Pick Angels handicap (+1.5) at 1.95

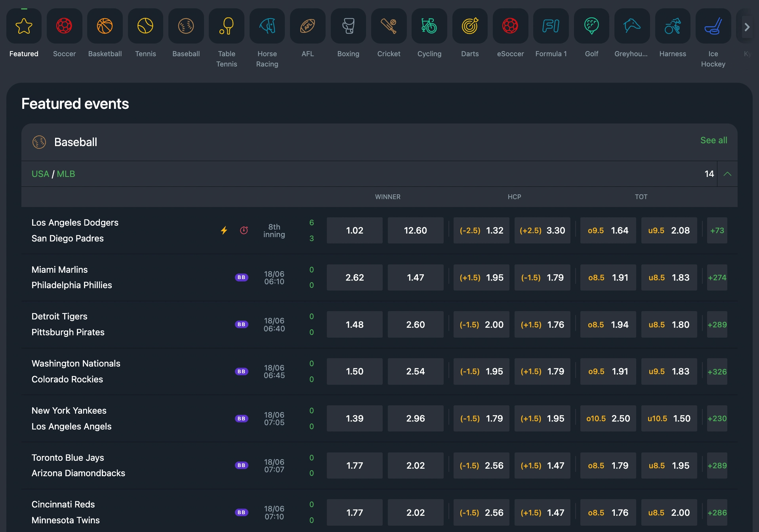tap(542, 418)
